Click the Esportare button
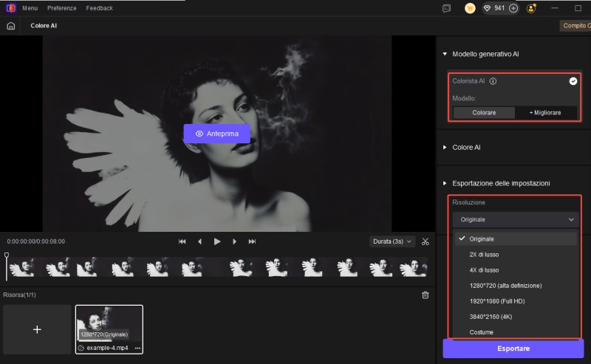The height and width of the screenshot is (364, 591). tap(513, 348)
